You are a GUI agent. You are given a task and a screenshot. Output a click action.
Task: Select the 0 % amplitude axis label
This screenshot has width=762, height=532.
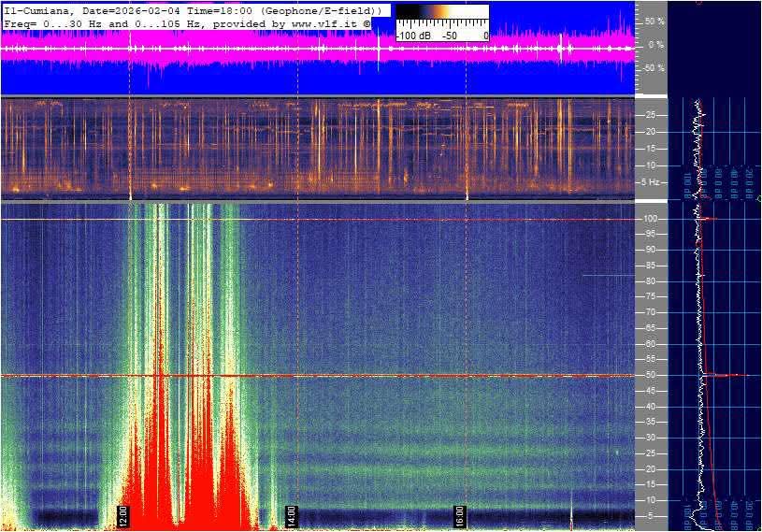[x=656, y=44]
